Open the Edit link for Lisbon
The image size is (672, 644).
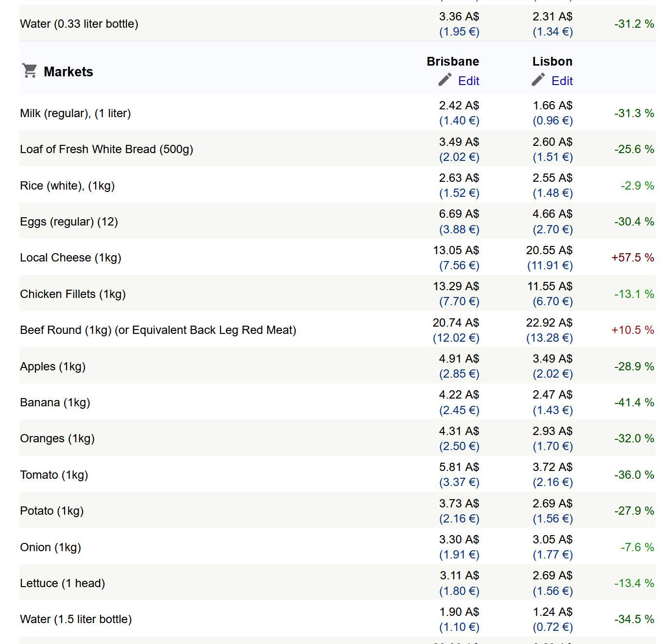[562, 81]
